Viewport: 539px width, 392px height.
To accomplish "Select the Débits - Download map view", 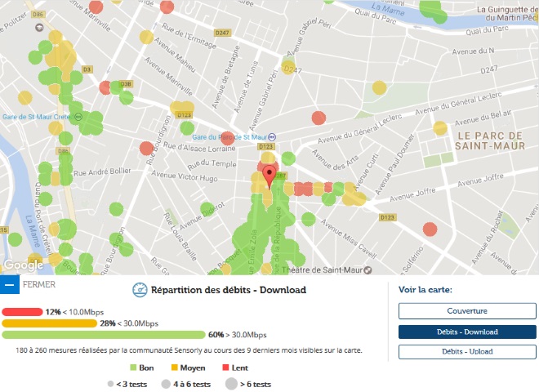I will coord(467,332).
